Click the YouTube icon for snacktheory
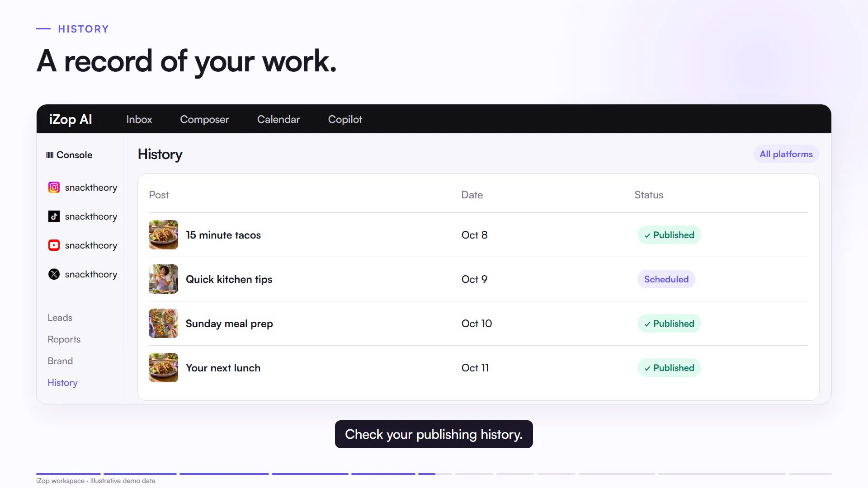The width and height of the screenshot is (868, 488). [x=54, y=245]
